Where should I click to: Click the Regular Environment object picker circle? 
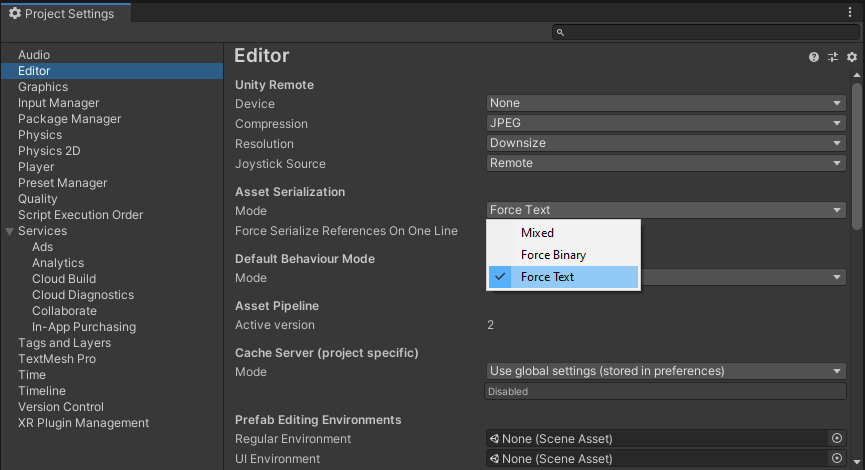tap(837, 438)
